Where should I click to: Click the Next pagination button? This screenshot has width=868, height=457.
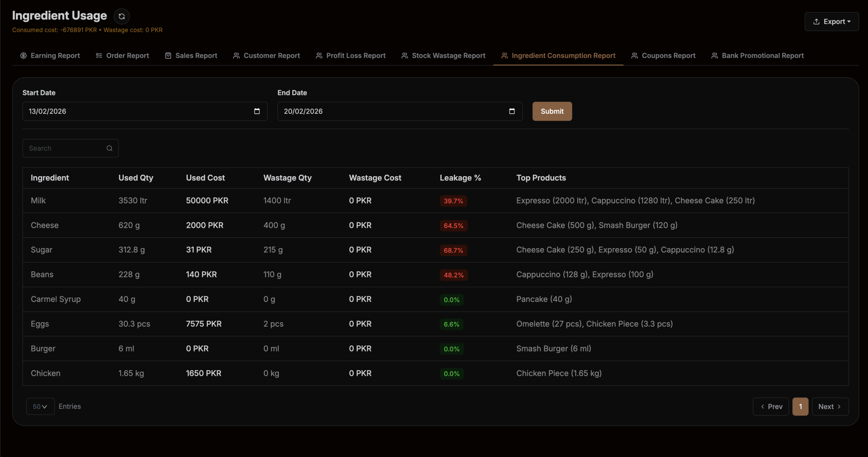point(830,406)
